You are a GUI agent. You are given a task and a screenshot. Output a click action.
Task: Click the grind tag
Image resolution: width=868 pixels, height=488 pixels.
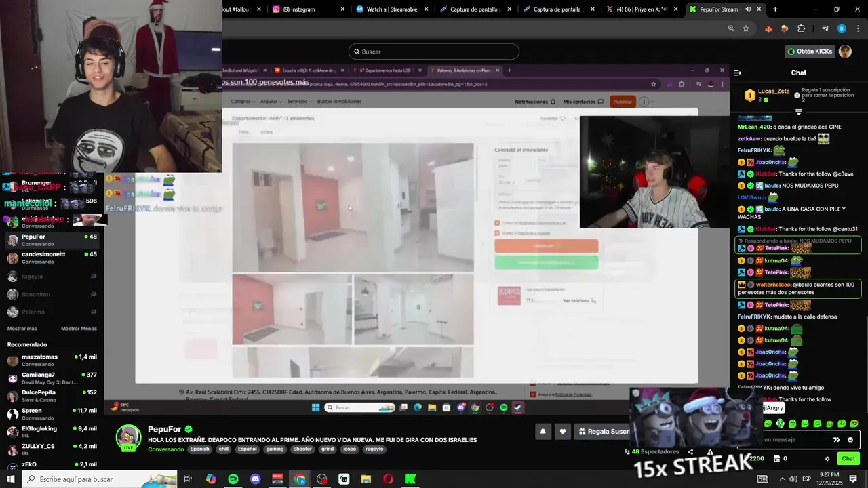pos(328,449)
